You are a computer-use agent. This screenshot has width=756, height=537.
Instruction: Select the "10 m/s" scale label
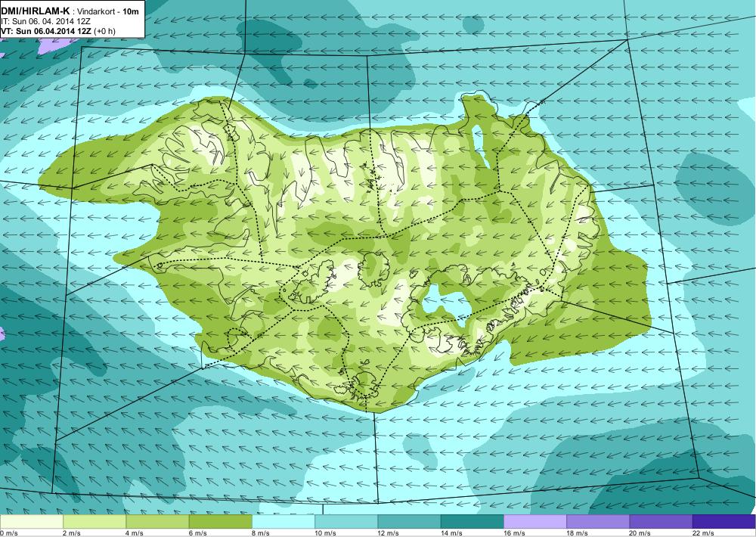coord(325,533)
